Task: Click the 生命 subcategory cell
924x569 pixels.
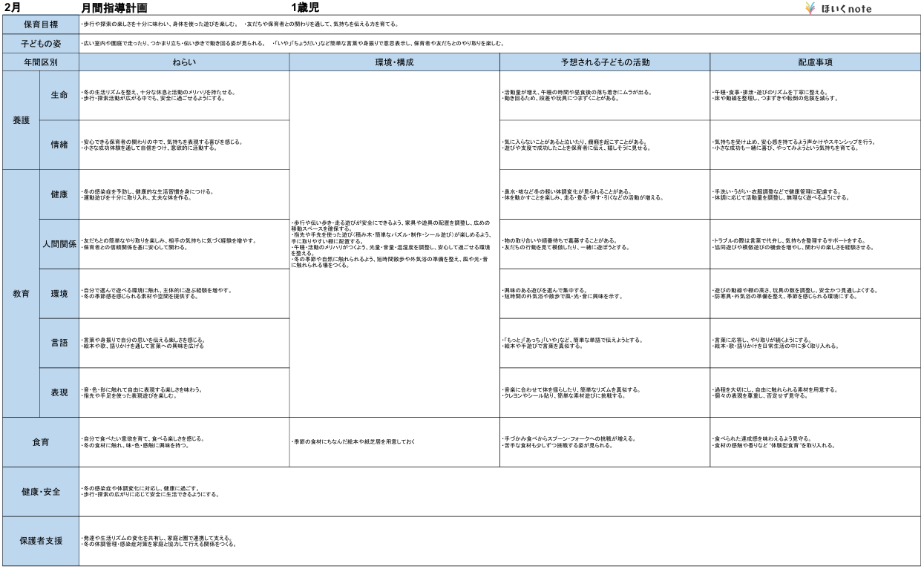Action: 59,96
